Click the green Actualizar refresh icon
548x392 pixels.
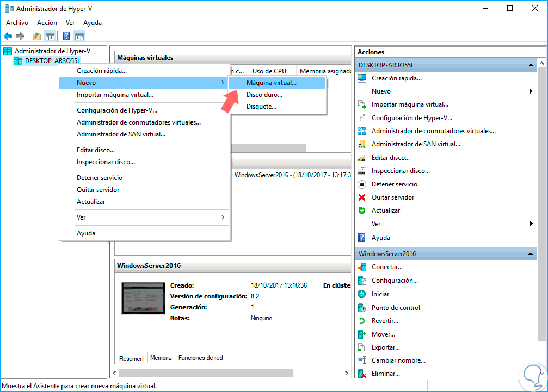click(x=362, y=210)
